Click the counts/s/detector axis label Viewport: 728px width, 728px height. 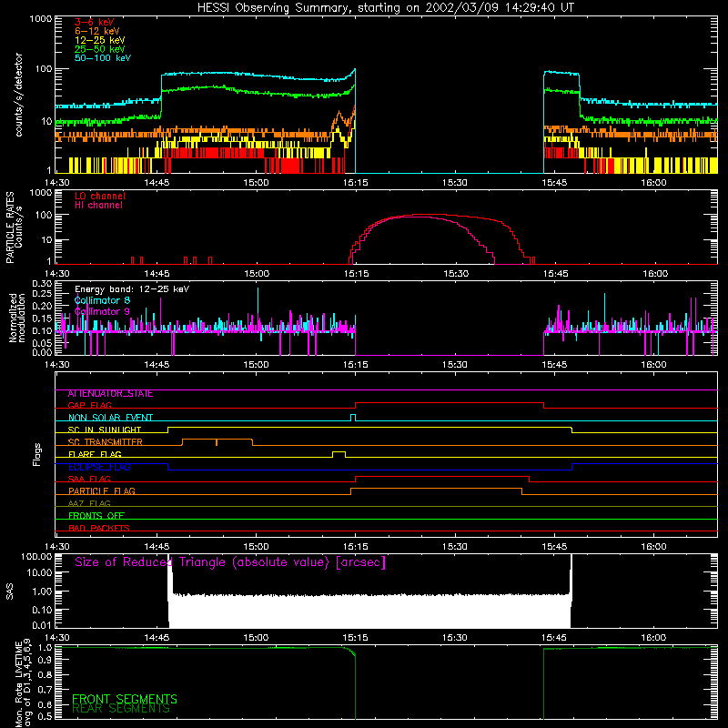click(x=19, y=95)
